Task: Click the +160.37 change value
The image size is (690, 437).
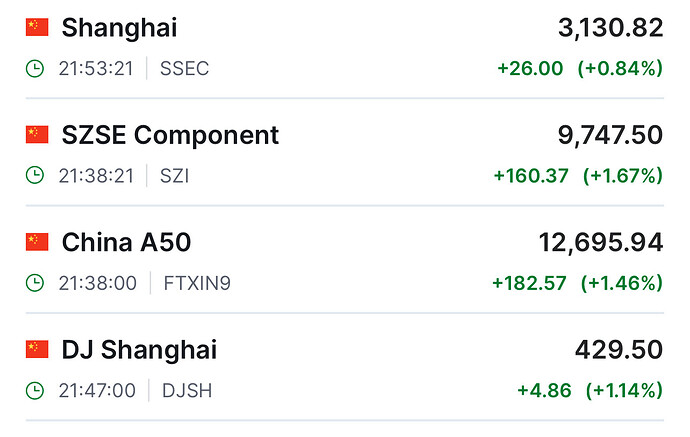Action: point(531,176)
